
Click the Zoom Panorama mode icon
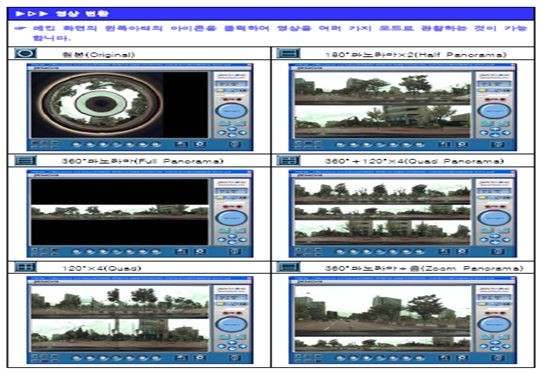pyautogui.click(x=288, y=267)
